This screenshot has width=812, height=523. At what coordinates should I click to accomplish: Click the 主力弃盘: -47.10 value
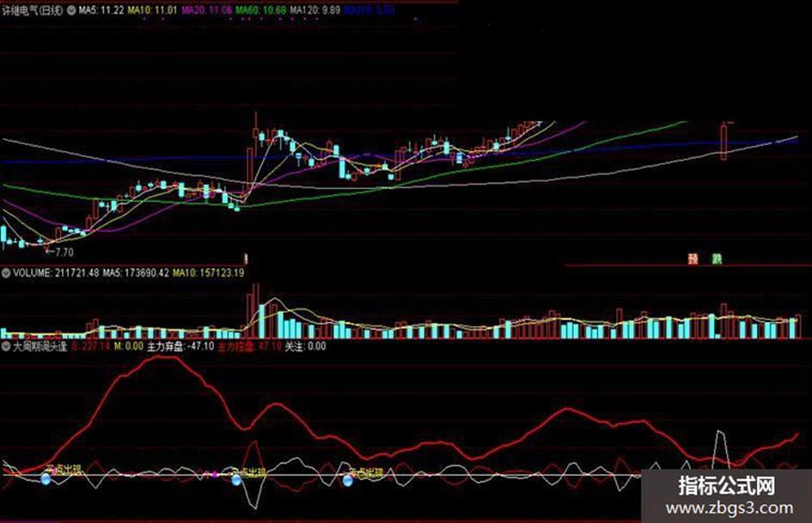[180, 346]
